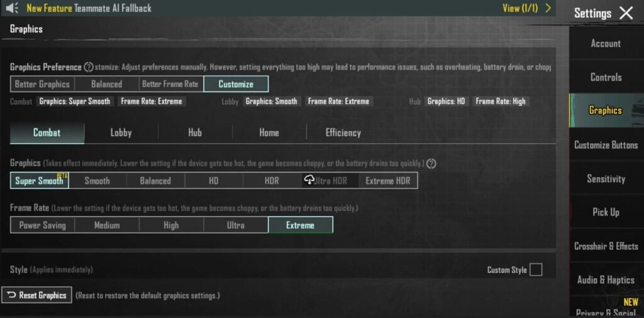Screen dimensions: 644x318
Task: Open the Efficiency tab
Action: click(x=343, y=133)
